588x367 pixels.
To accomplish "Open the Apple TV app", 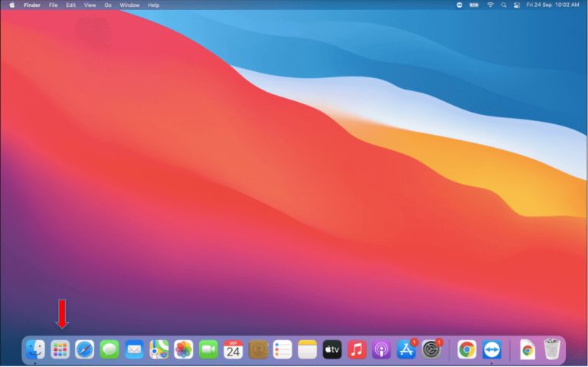I will (332, 349).
